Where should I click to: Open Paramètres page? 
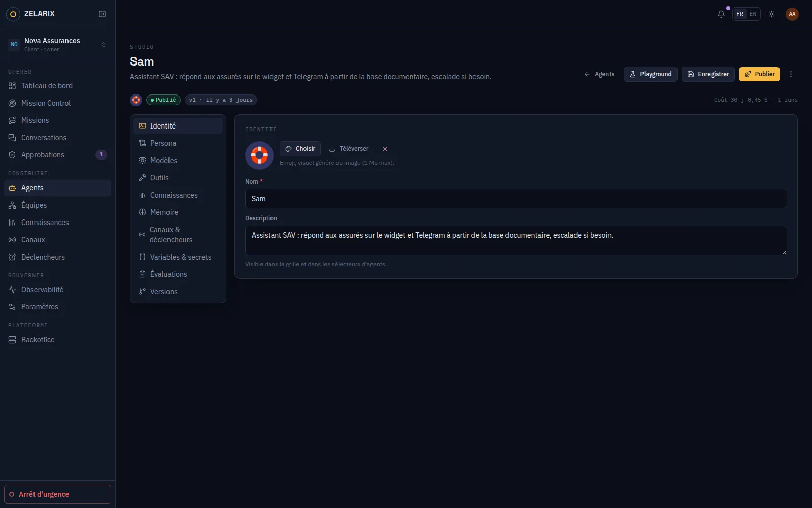pyautogui.click(x=57, y=307)
